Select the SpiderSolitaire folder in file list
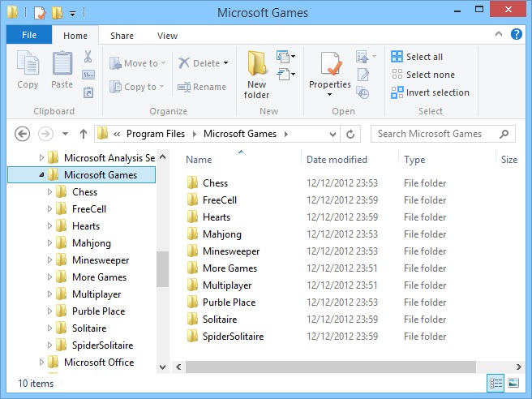The height and width of the screenshot is (399, 532). [x=233, y=337]
